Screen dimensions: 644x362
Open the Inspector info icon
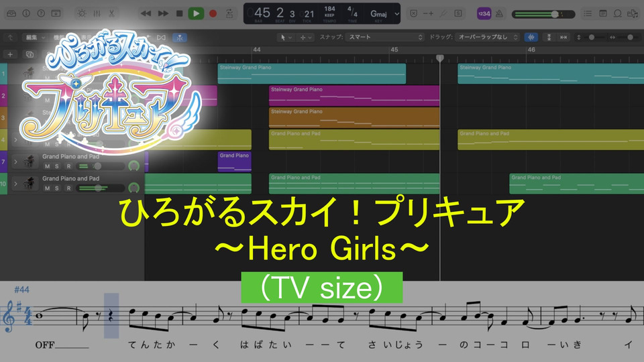[x=26, y=13]
